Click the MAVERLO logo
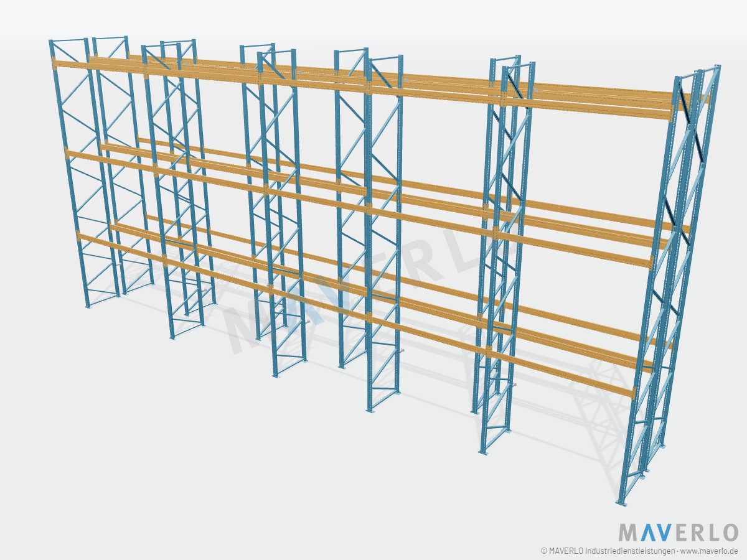The image size is (747, 560). point(679,533)
